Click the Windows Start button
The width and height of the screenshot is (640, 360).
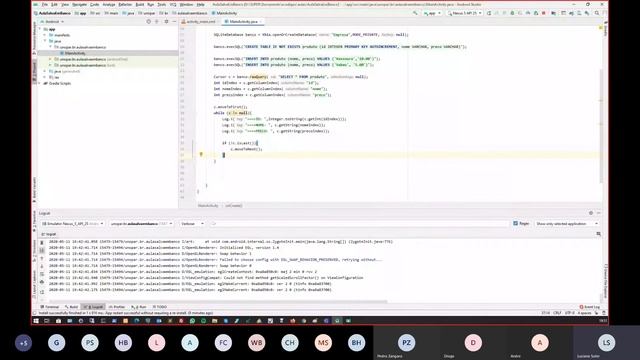click(x=36, y=321)
